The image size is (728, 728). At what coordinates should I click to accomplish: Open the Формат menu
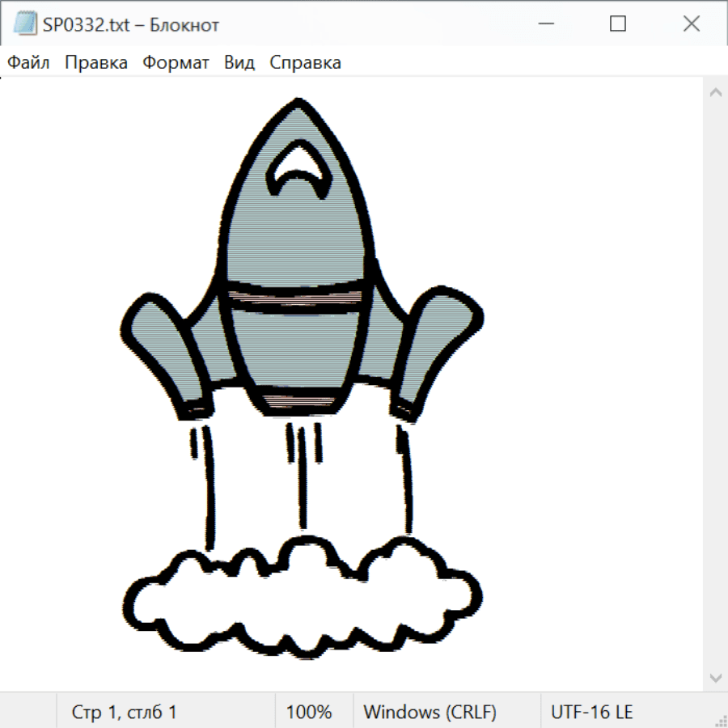tap(176, 63)
